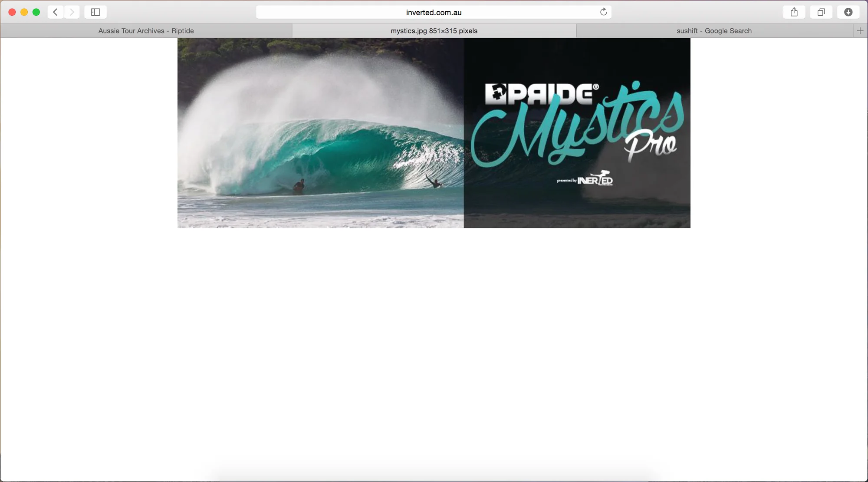Minimize the Safari window

24,12
